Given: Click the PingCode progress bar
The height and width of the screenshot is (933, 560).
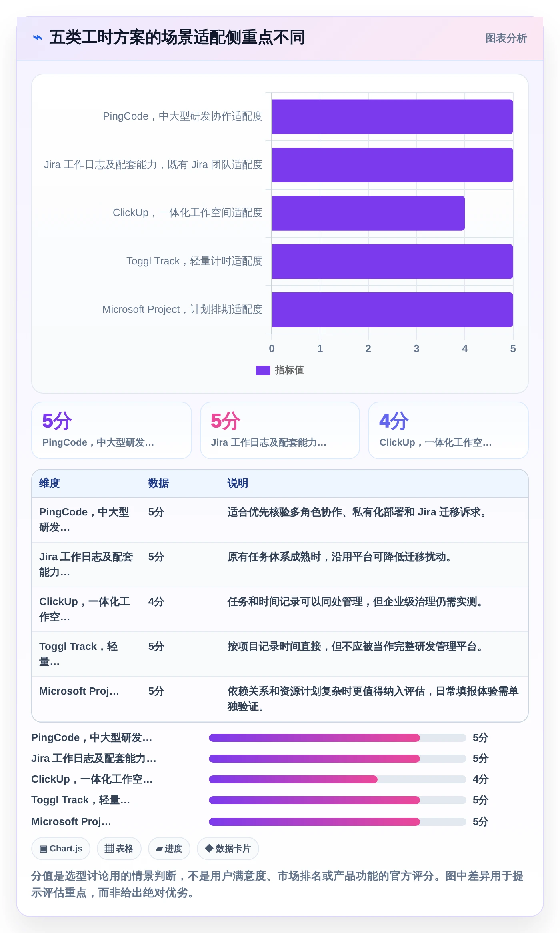Looking at the screenshot, I should tap(338, 738).
